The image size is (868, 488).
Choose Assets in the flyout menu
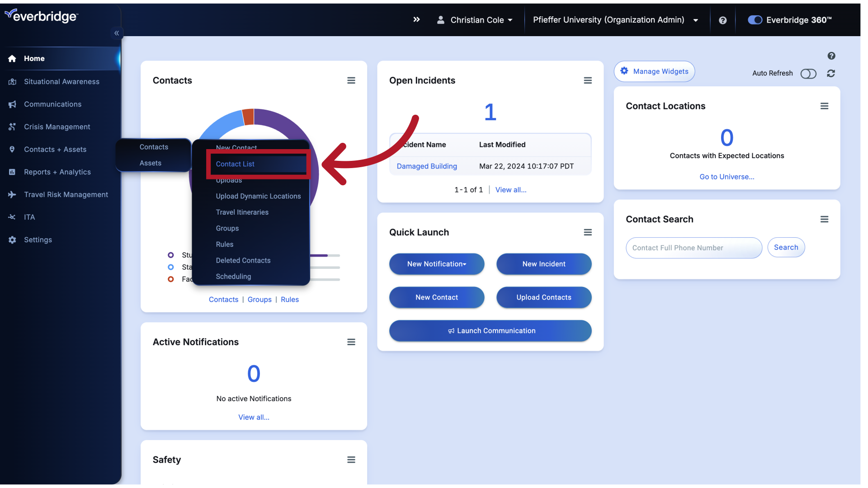point(150,163)
